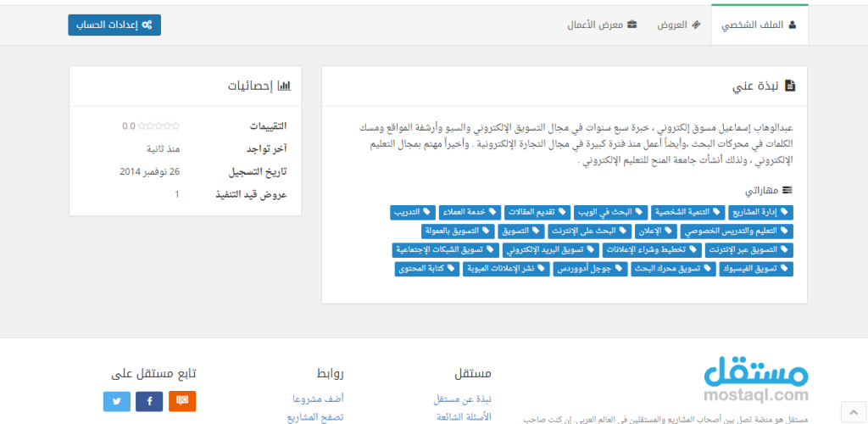The width and height of the screenshot is (868, 424).
Task: Click the scroll-to-top arrow button
Action: click(x=853, y=412)
